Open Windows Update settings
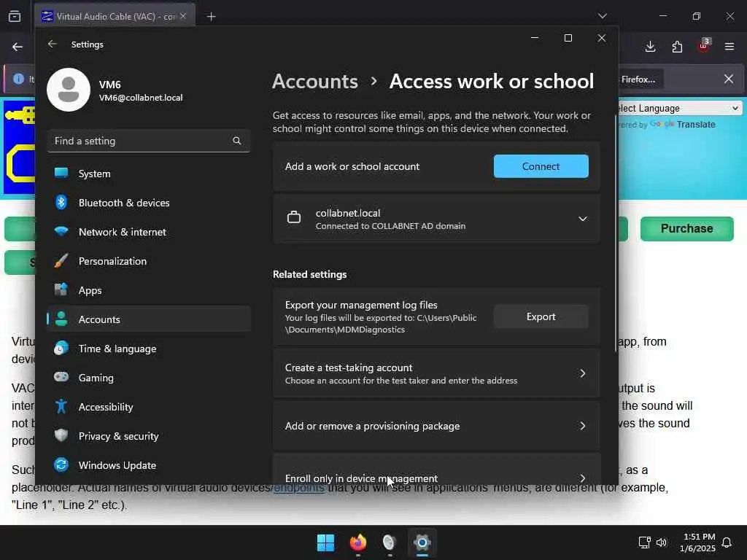Screen dimensions: 747x560 [x=149, y=465]
